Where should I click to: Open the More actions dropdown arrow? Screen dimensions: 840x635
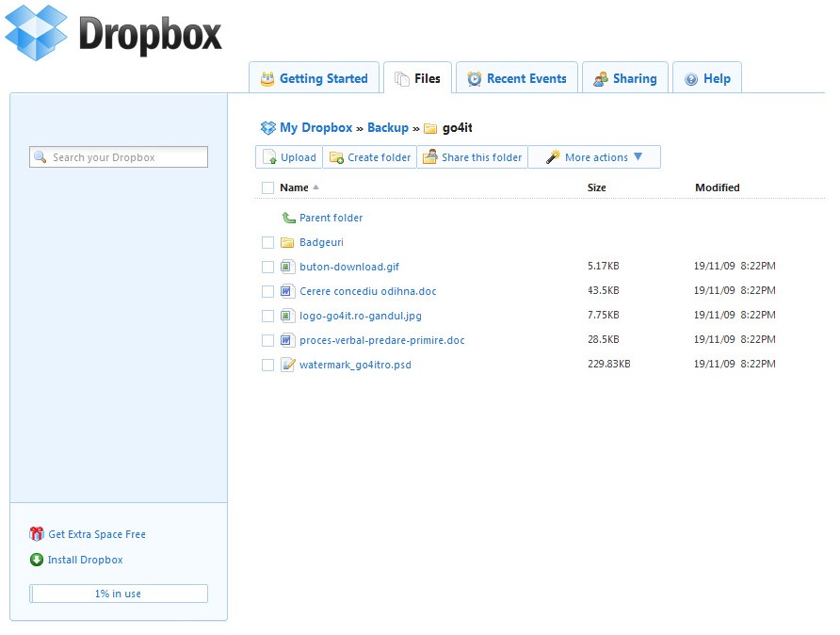(638, 156)
